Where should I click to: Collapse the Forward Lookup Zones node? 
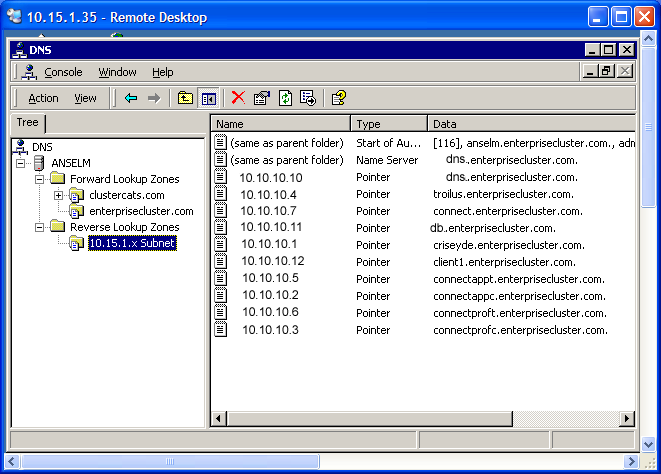coord(39,179)
